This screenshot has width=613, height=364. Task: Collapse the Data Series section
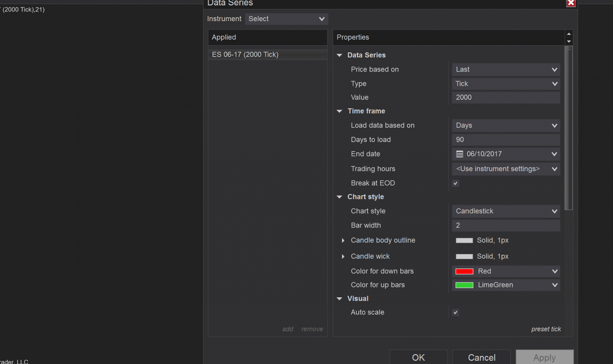click(x=339, y=55)
